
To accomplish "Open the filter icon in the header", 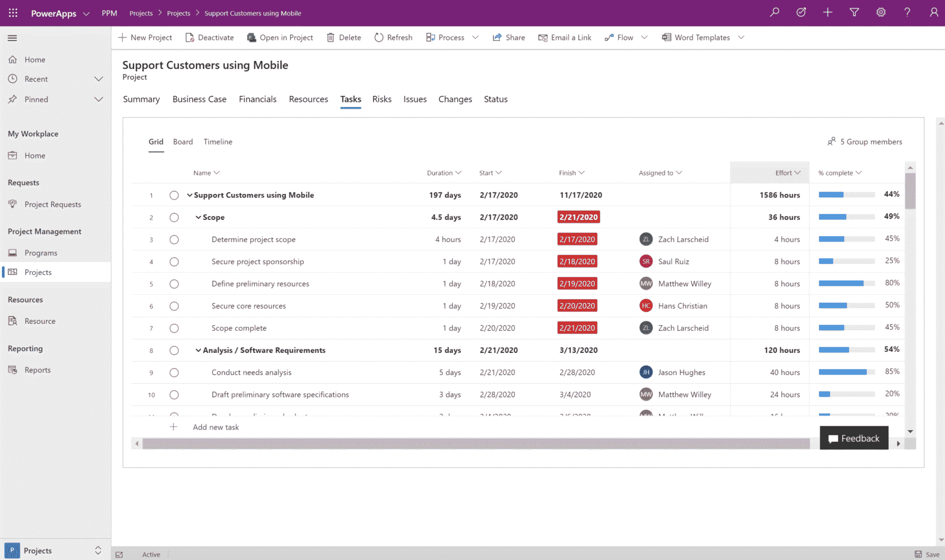I will tap(854, 12).
